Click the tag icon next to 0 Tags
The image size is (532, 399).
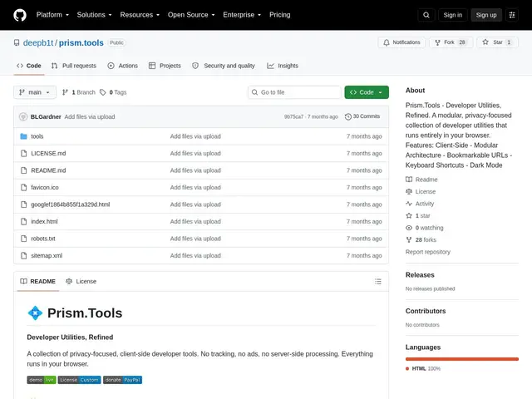(x=103, y=92)
